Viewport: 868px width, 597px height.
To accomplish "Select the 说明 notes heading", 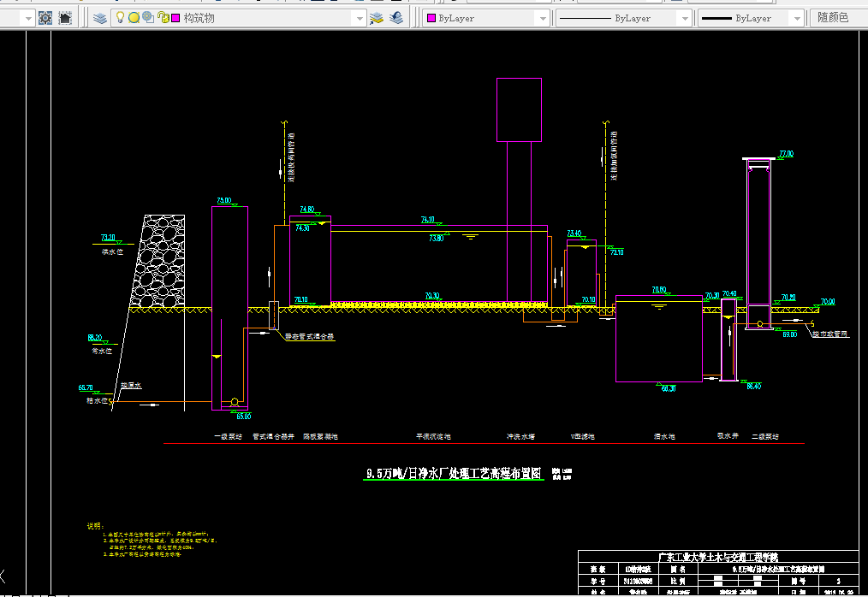I will (x=95, y=526).
